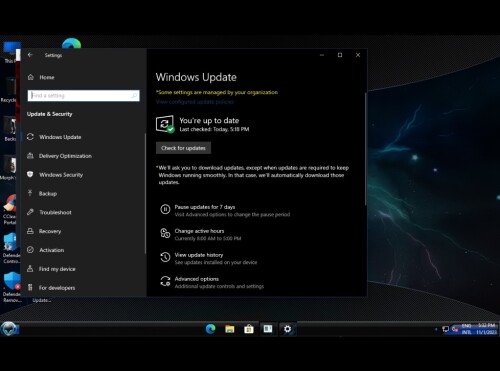Screen dimensions: 500x371
Task: Click the Advanced options gear-sync icon
Action: [x=165, y=281]
